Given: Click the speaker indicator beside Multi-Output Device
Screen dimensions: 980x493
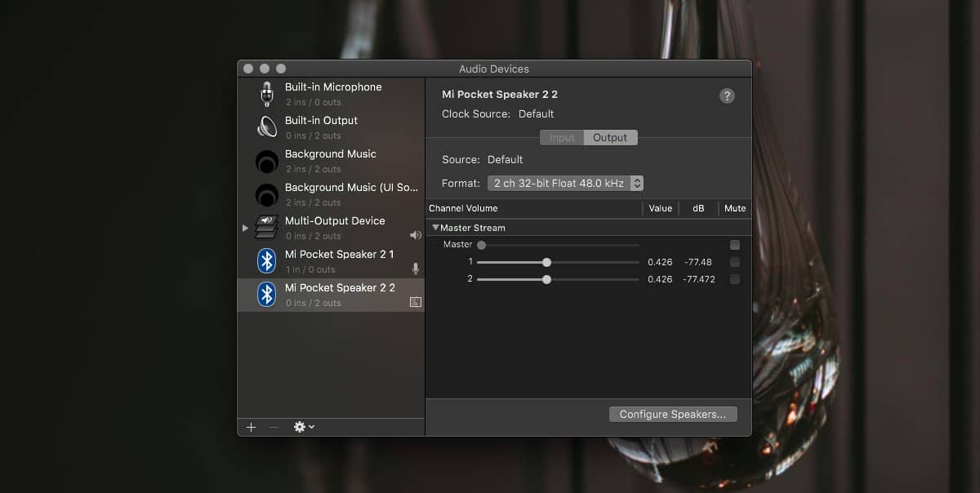Looking at the screenshot, I should (x=416, y=235).
